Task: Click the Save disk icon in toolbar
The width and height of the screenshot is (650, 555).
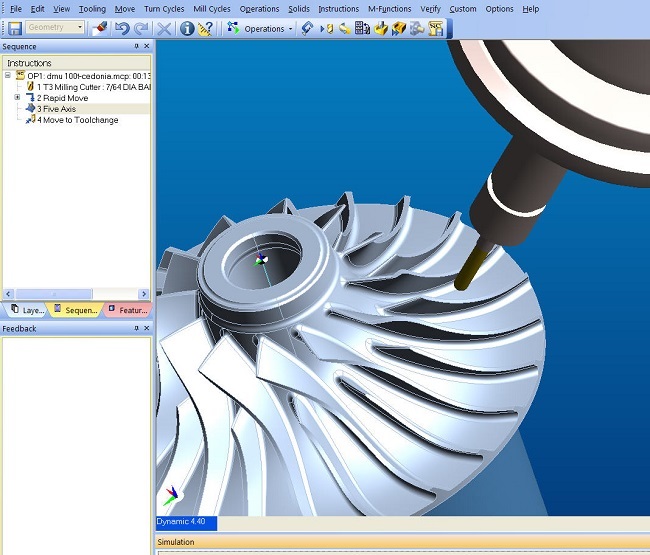Action: pos(14,28)
